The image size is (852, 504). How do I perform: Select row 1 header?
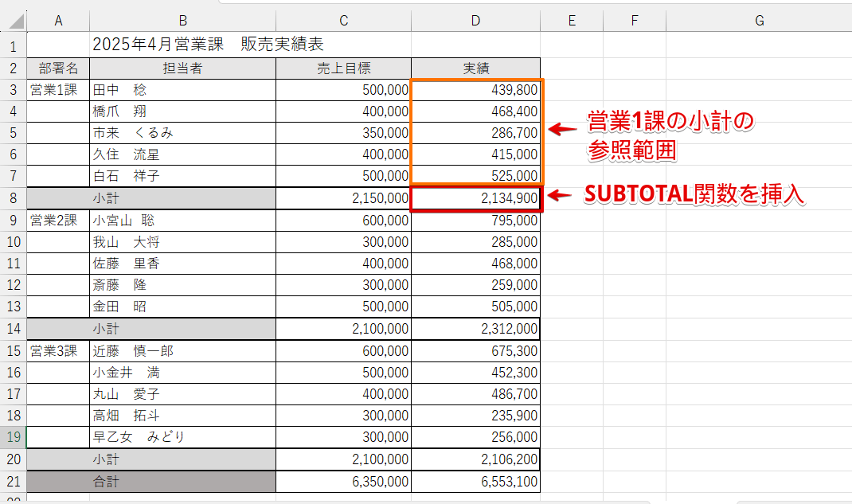tap(13, 45)
